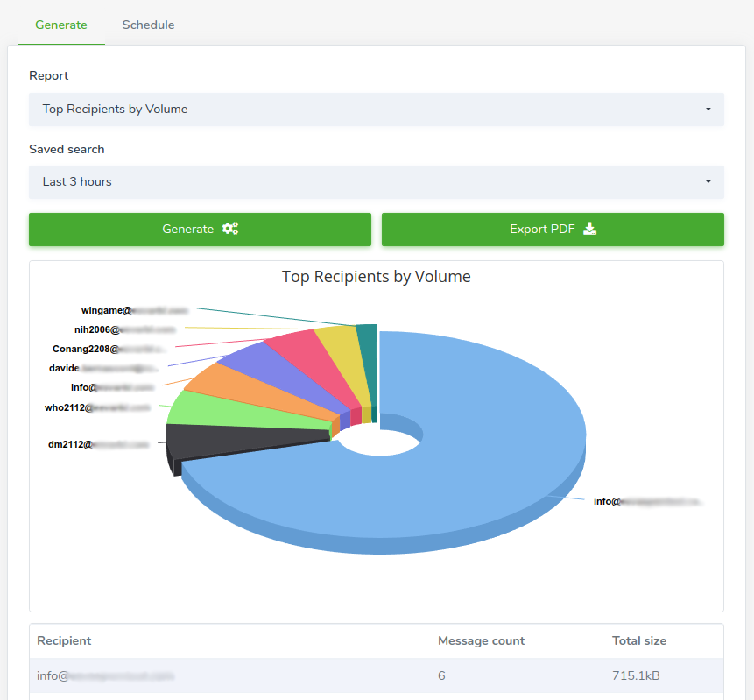Open the Report dropdown arrow
Viewport: 754px width, 700px height.
[708, 110]
